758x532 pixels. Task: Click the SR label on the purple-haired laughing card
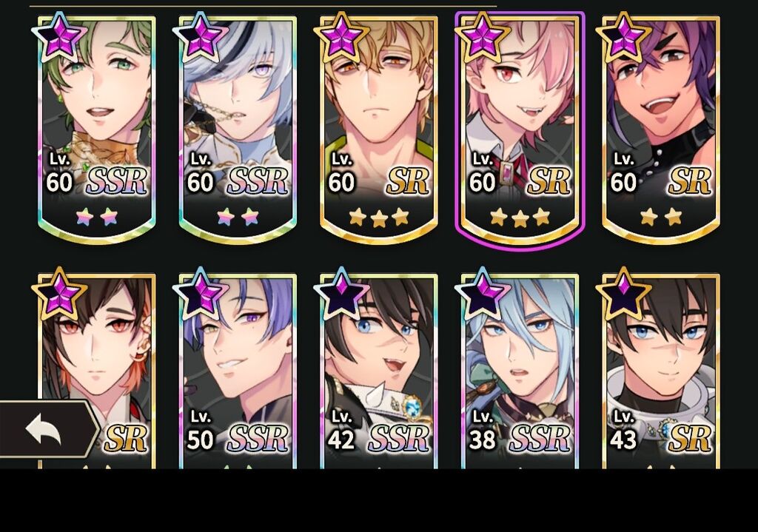(x=689, y=182)
